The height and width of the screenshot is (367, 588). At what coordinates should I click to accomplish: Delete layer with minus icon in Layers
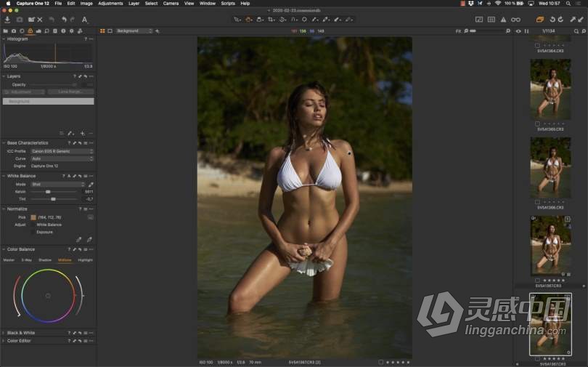[91, 134]
